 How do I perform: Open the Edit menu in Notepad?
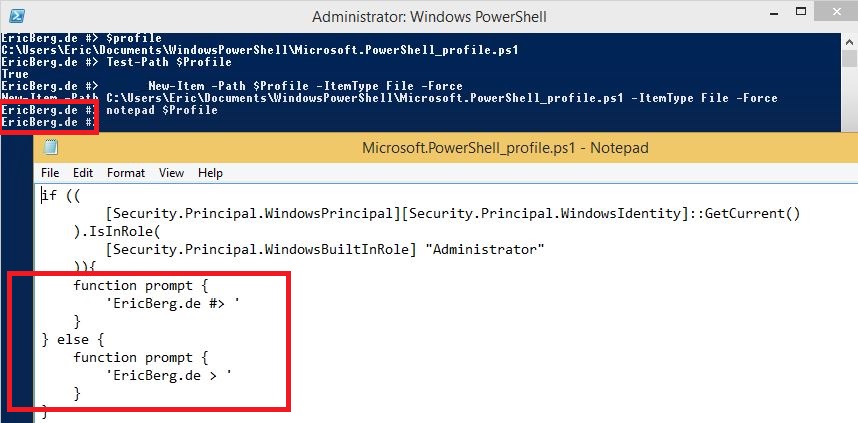pos(83,173)
